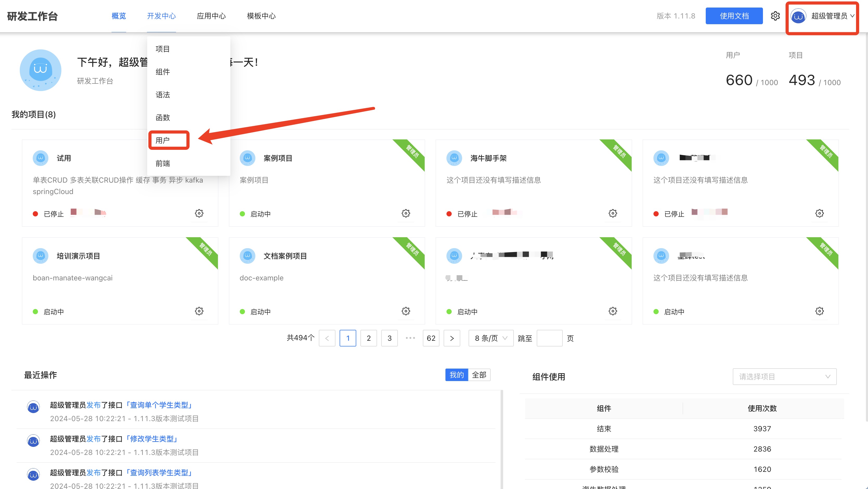The image size is (868, 489).
Task: Select 语法 in the 开发中心 menu
Action: [189, 95]
